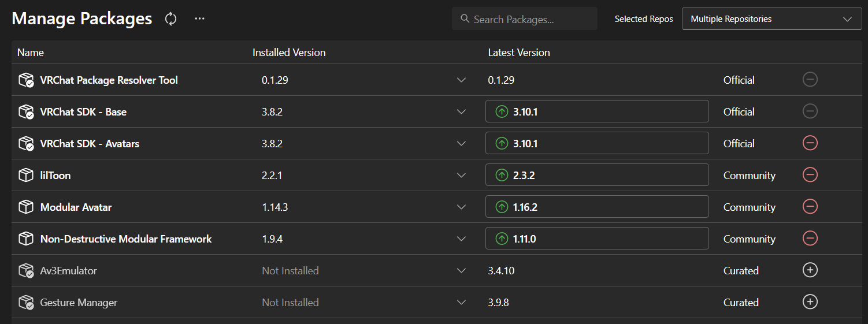
Task: Click package icon for Non-Destructive Modular Framework
Action: 26,239
